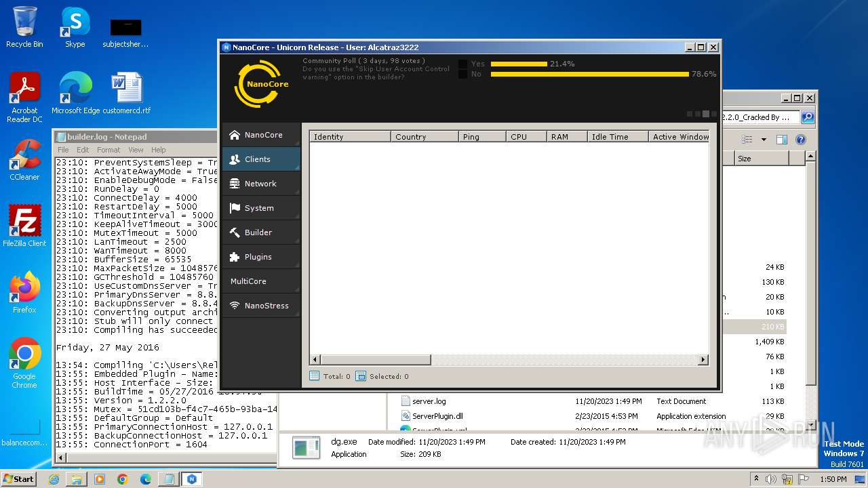868x488 pixels.
Task: Sort clients by RAM column header
Action: (x=568, y=137)
